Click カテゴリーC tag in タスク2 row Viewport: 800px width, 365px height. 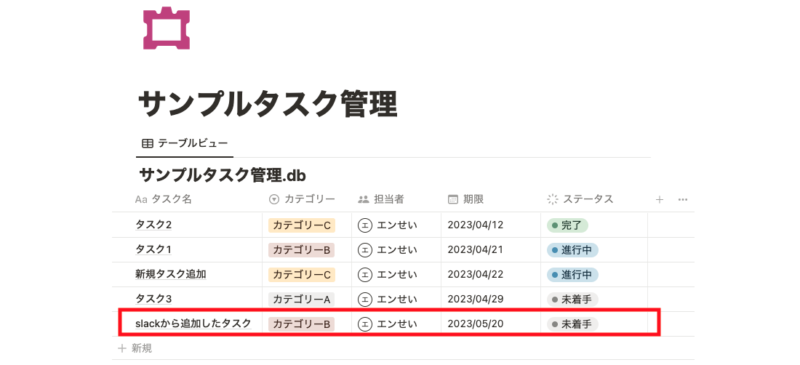(302, 225)
